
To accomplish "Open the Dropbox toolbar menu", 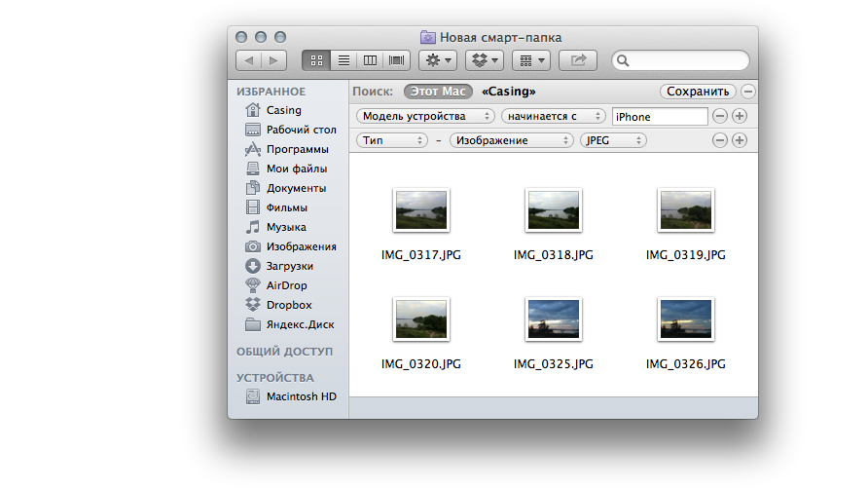I will (x=484, y=60).
